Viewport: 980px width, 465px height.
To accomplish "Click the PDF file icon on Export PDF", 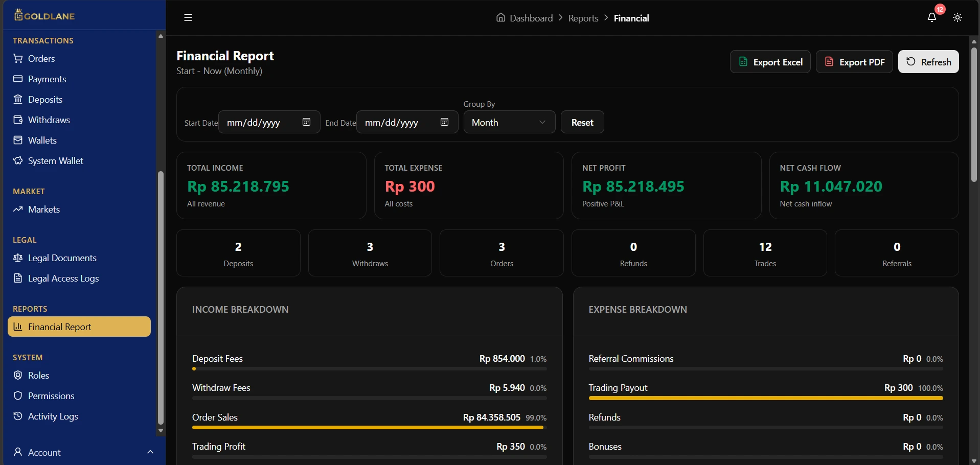I will (829, 62).
